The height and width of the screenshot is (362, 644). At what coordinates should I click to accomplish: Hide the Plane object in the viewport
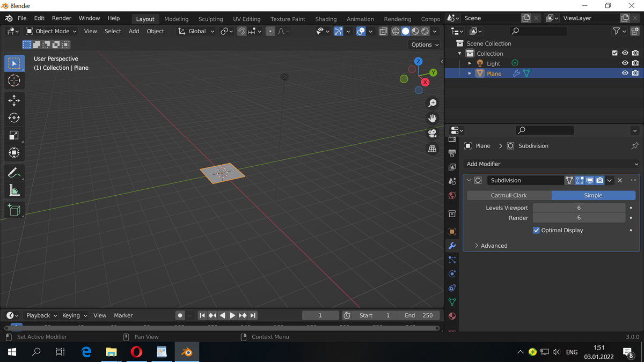pos(625,73)
